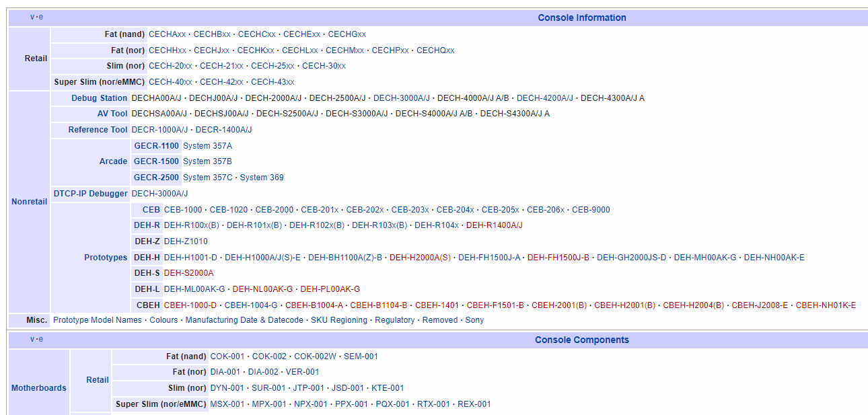Open the CBEH-NH01K-E link
Screen dimensions: 868x415
826,305
